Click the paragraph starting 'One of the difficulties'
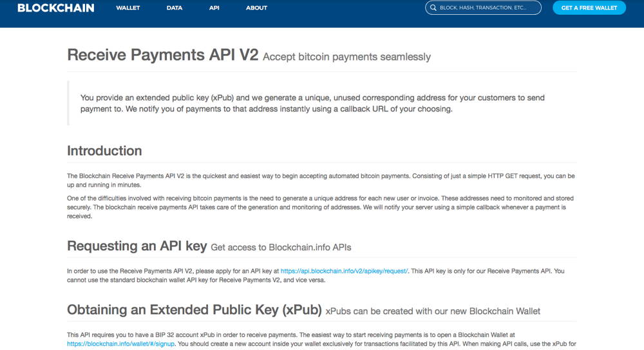 [320, 207]
